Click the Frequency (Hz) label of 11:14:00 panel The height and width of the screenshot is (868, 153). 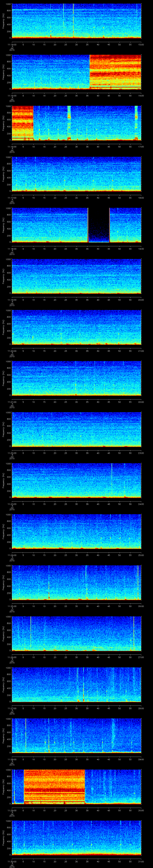3,21
